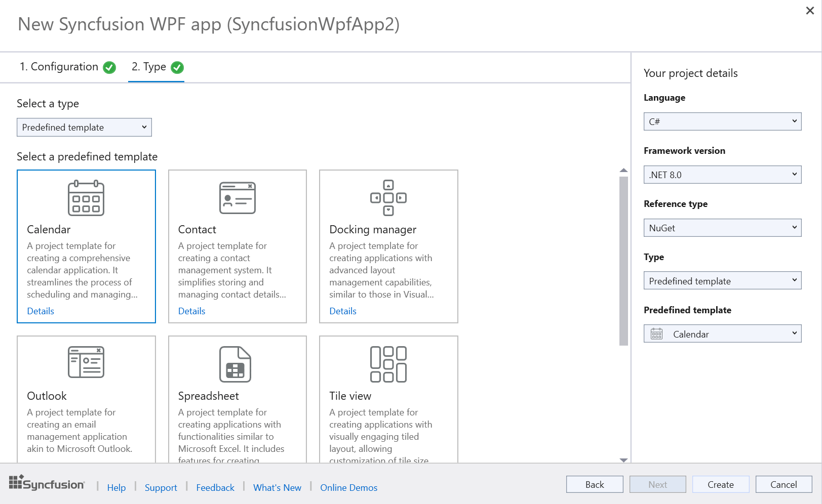
Task: Select the Spreadsheet template title
Action: click(208, 396)
